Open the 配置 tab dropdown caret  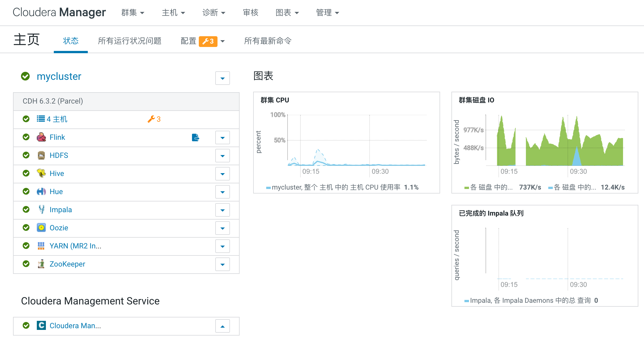point(223,41)
